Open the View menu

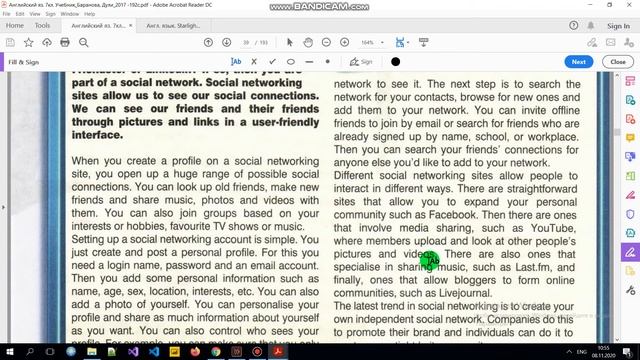pyautogui.click(x=35, y=14)
